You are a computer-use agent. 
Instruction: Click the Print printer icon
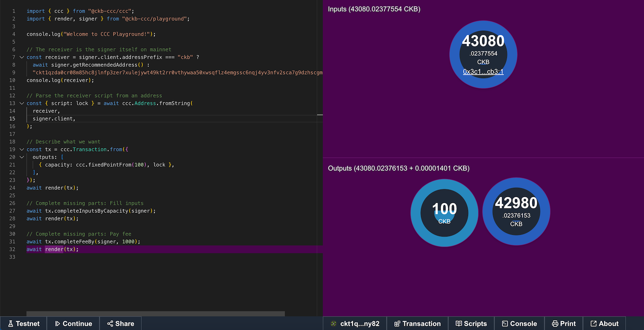pyautogui.click(x=555, y=324)
